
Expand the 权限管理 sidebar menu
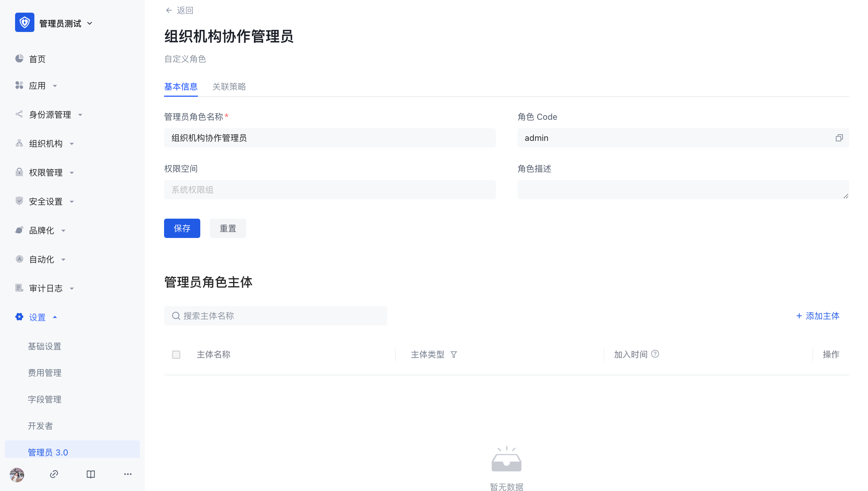[x=46, y=173]
